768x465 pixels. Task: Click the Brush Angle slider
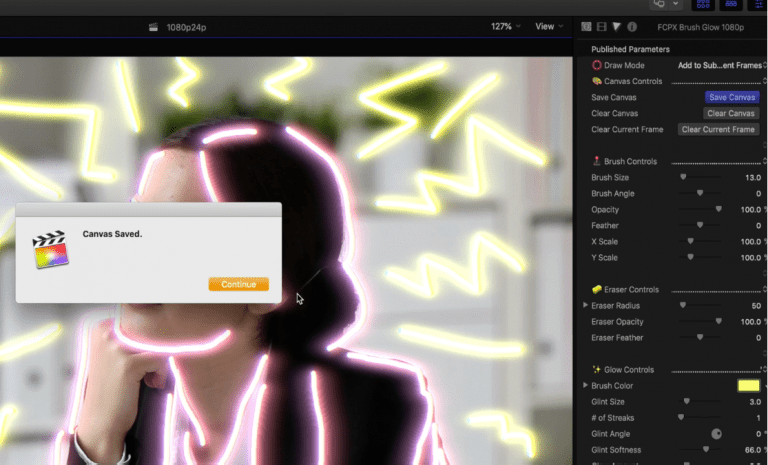pos(699,193)
